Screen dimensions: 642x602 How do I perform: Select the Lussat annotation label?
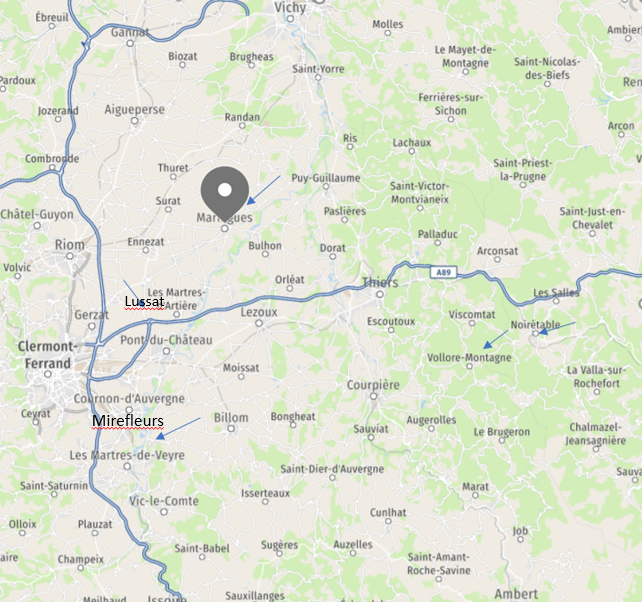pos(145,302)
